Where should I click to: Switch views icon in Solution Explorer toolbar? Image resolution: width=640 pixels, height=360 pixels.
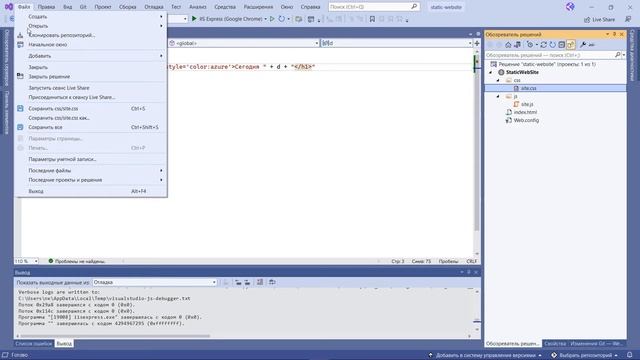coord(517,44)
